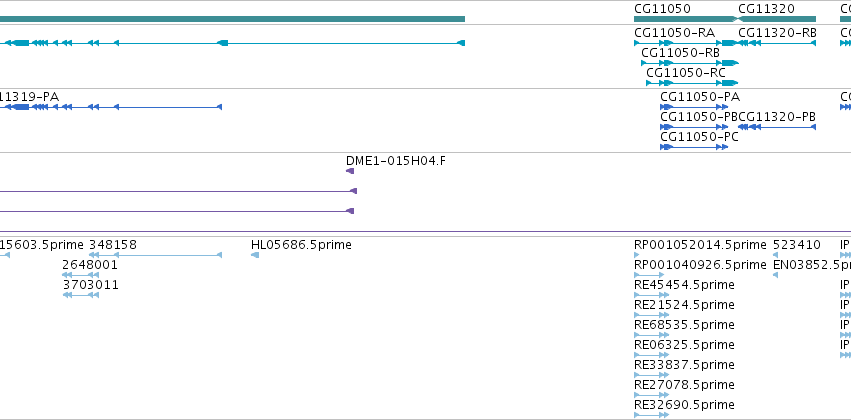Screen dimensions: 851x420
Task: Select the RP001052014.5prime EST
Action: pyautogui.click(x=700, y=245)
